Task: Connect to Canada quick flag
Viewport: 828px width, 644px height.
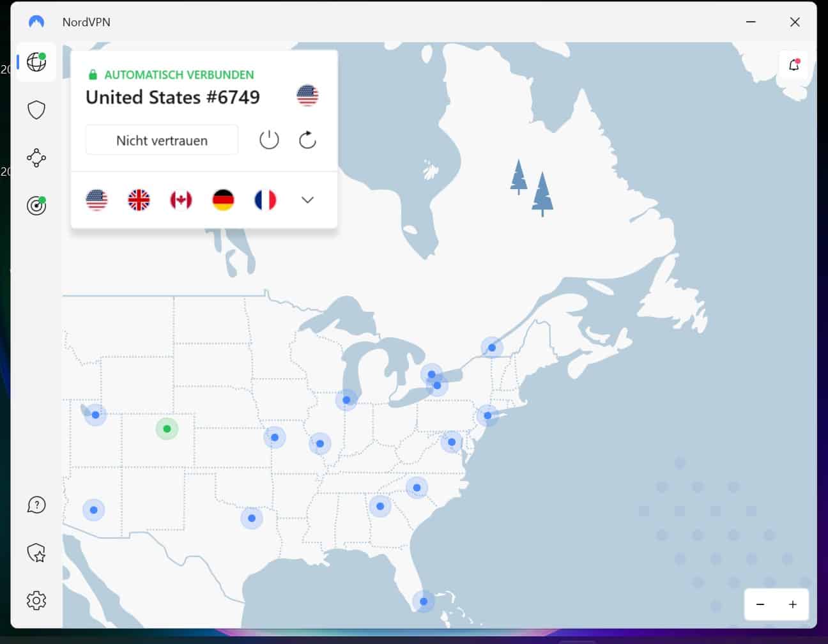Action: click(181, 200)
